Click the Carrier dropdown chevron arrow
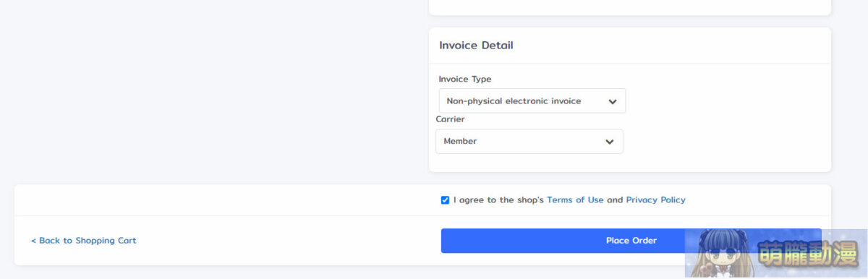868x279 pixels. (610, 142)
